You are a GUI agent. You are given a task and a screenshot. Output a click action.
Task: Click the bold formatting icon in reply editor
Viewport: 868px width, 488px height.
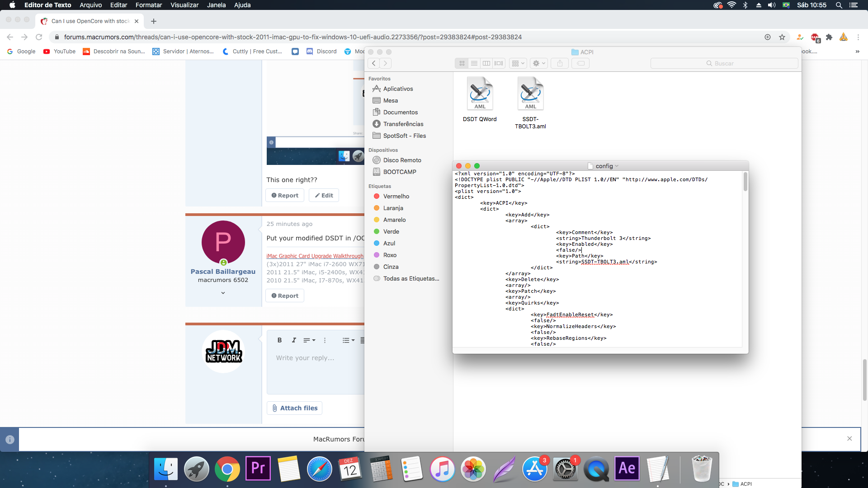(279, 340)
